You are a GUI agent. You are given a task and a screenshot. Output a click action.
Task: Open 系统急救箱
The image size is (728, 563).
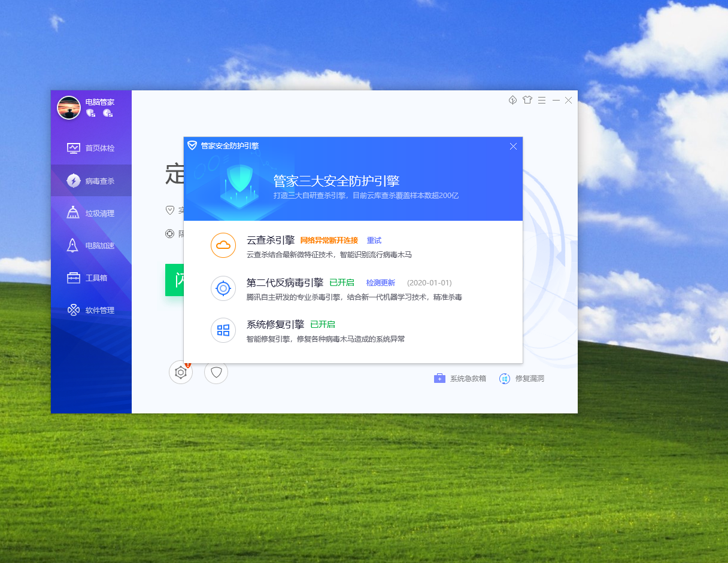coord(460,379)
